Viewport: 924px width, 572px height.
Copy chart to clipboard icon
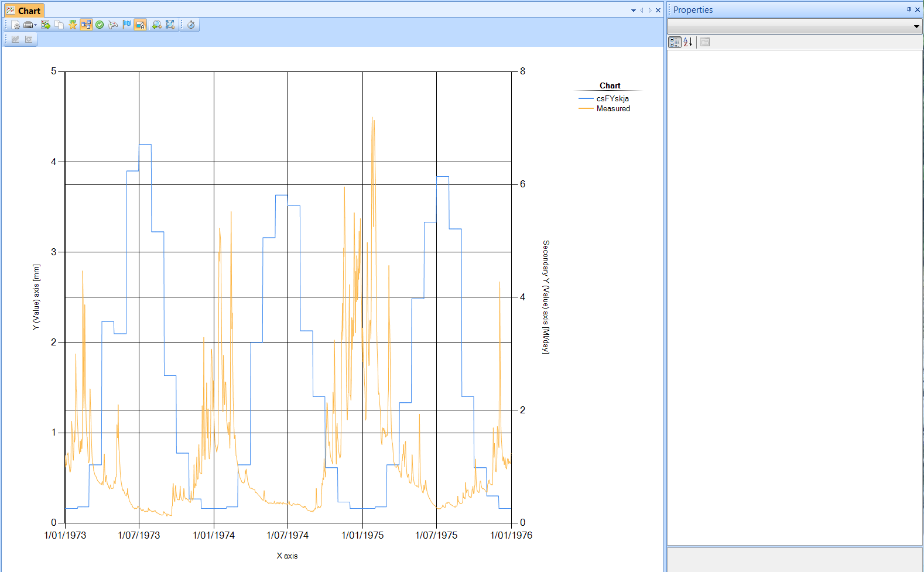(59, 25)
